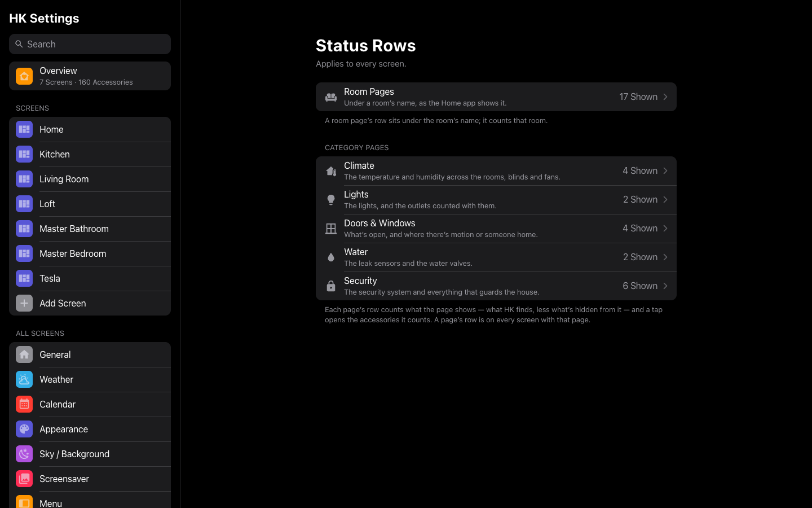Click the Loft screen icon
Viewport: 812px width, 508px height.
click(24, 204)
